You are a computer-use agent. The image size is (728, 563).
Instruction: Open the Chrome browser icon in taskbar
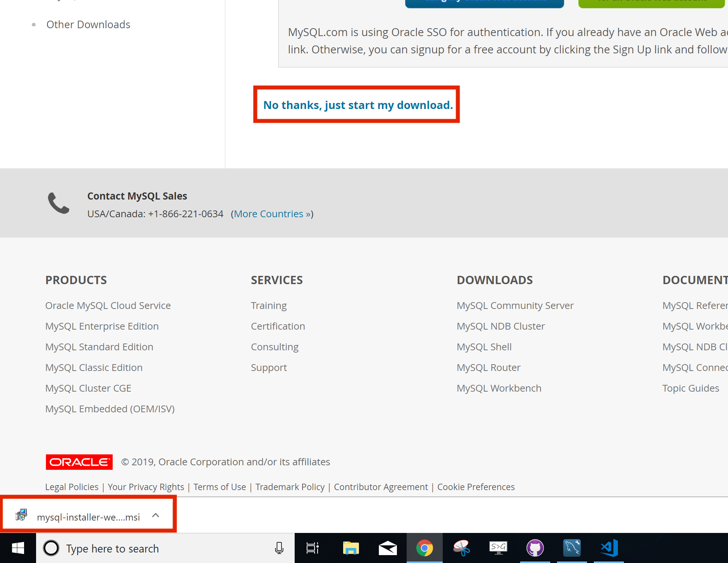[424, 548]
